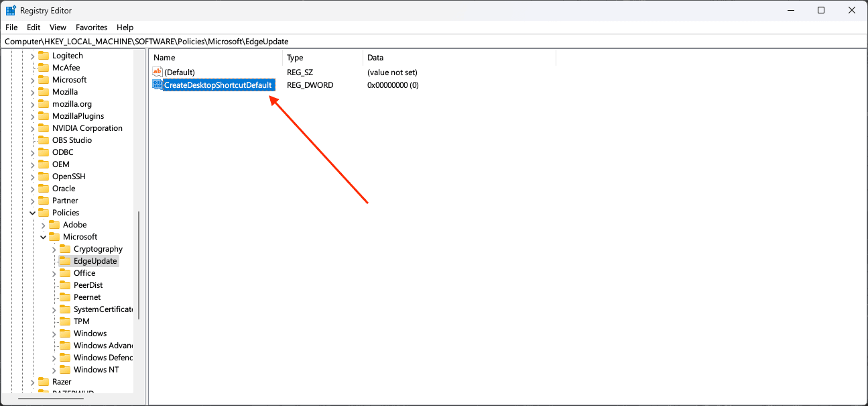Click the DWORD icon of CreateDesktopShortcutDefault
The image size is (868, 406).
158,85
